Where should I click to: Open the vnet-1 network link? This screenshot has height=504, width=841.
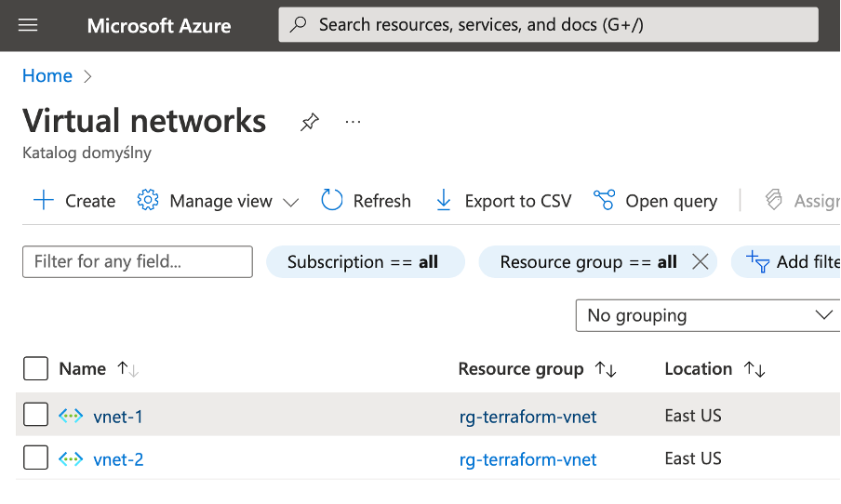pos(118,417)
